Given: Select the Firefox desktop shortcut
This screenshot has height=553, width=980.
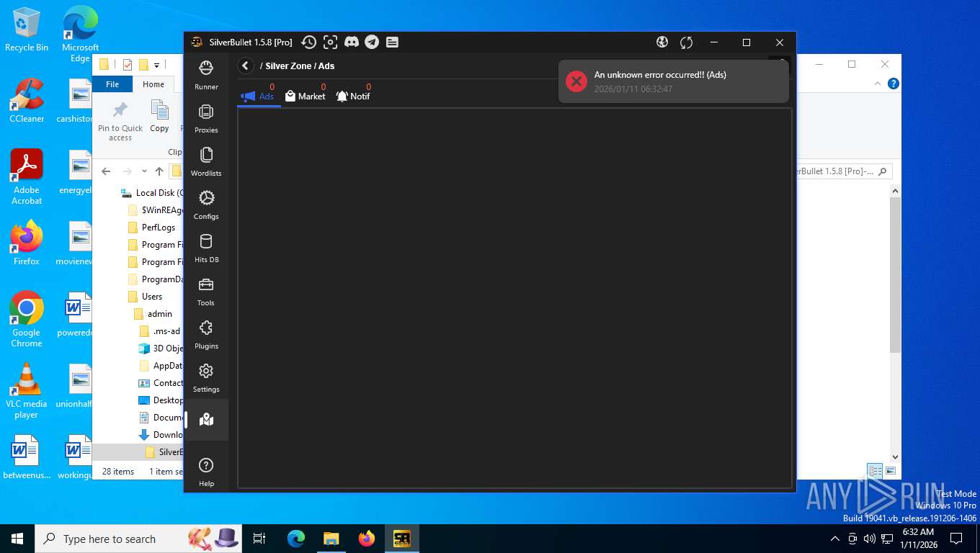Looking at the screenshot, I should point(27,243).
